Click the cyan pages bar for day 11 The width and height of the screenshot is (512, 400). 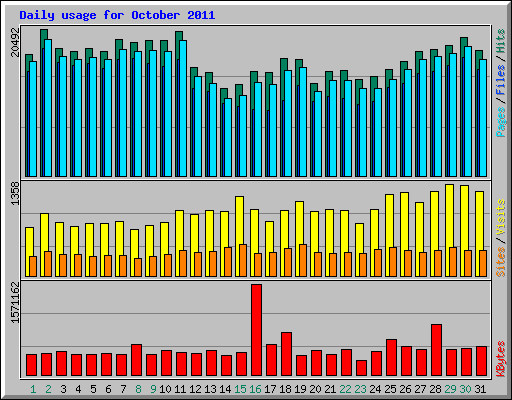183,108
